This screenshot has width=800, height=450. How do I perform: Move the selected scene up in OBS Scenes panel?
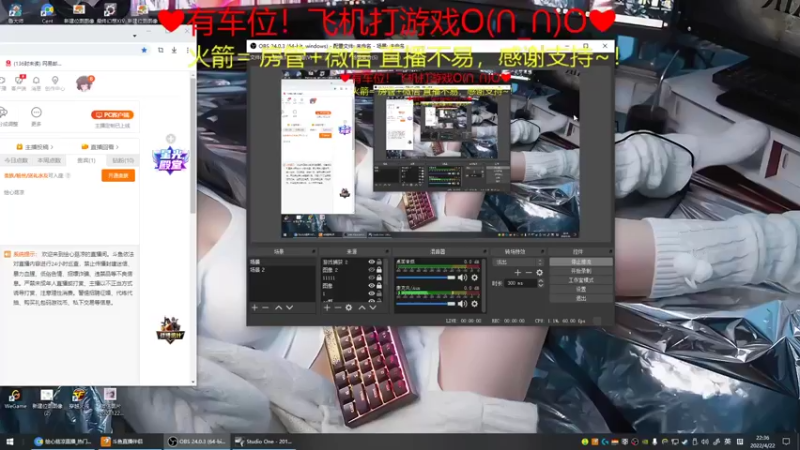tap(278, 308)
